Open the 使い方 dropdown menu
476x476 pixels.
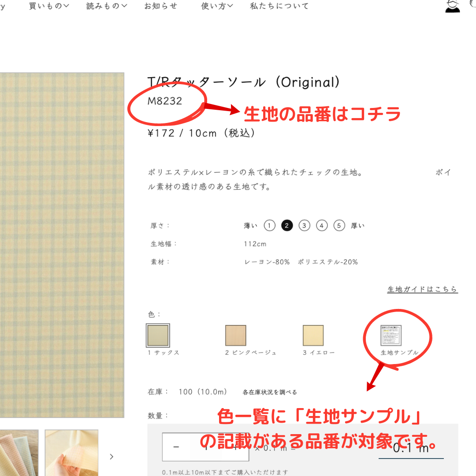pos(217,6)
